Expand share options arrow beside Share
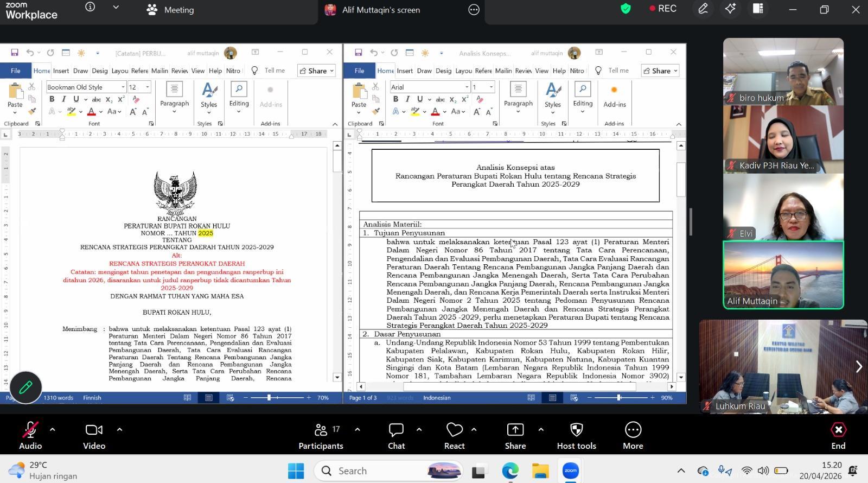This screenshot has height=483, width=868. pos(541,429)
